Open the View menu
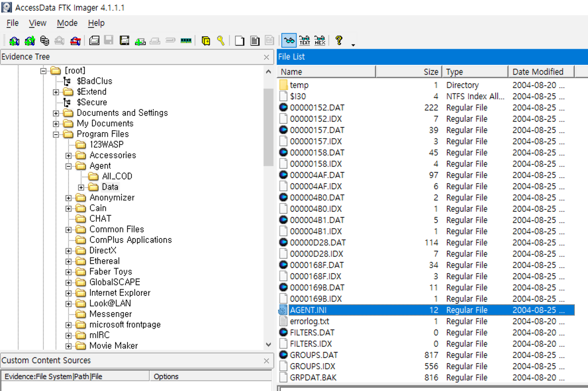The width and height of the screenshot is (588, 391). point(37,23)
